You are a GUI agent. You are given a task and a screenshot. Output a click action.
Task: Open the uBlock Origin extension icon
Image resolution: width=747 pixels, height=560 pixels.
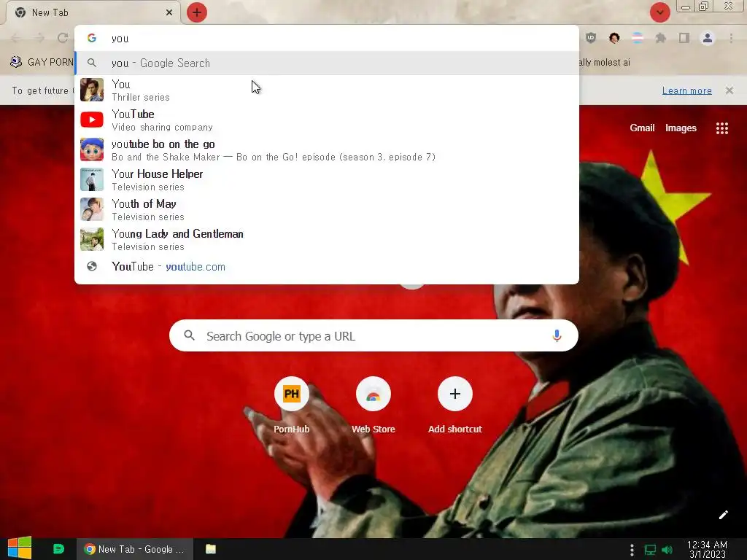591,38
